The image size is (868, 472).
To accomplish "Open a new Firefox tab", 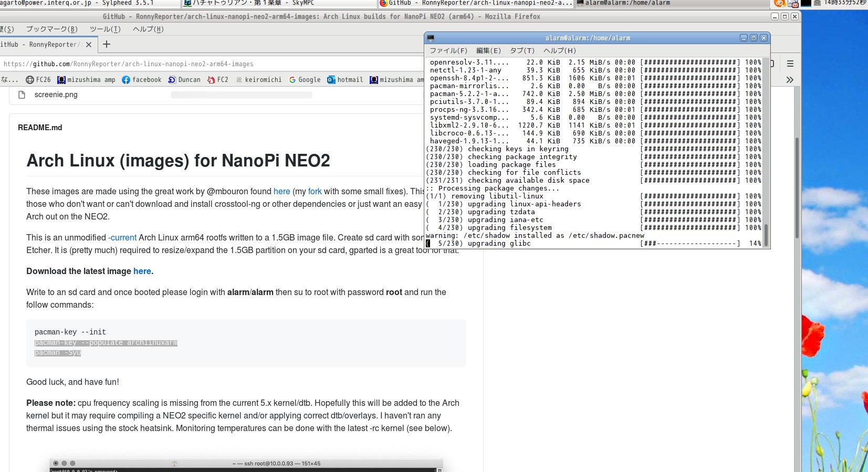I will click(107, 44).
